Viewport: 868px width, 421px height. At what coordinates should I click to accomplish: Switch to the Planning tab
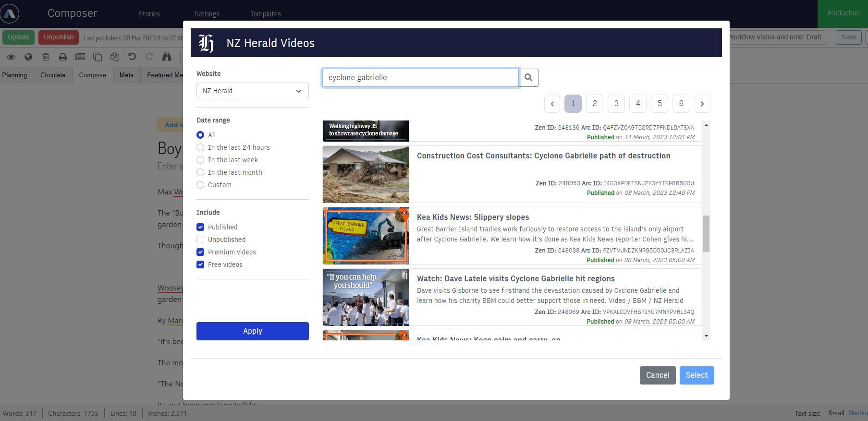(x=14, y=75)
